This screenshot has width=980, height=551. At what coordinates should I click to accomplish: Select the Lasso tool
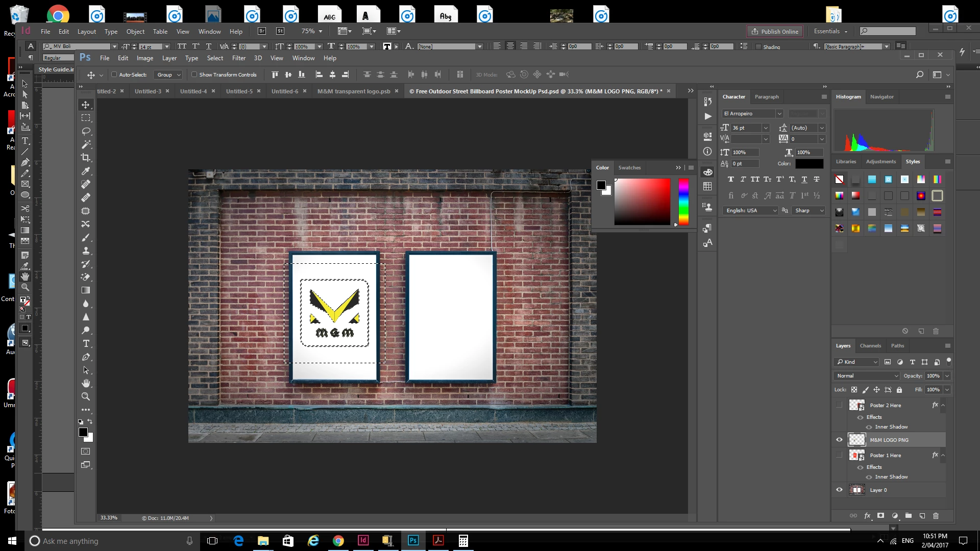86,131
